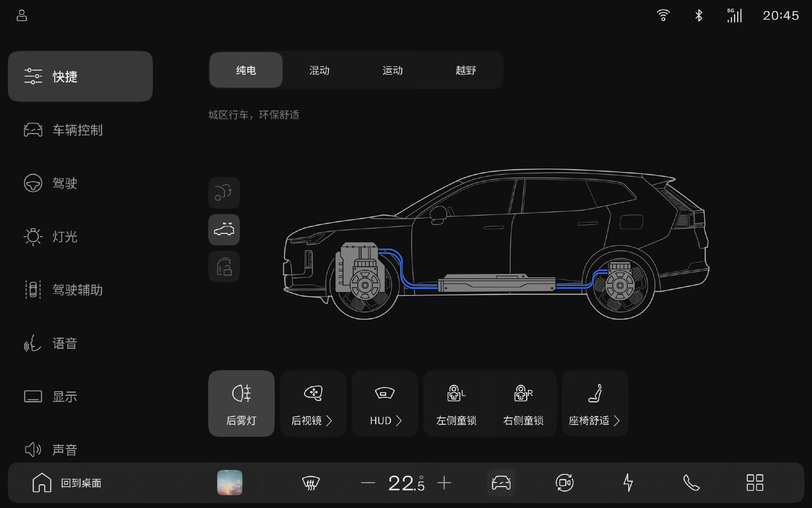Viewport: 812px width, 508px height.
Task: Tap the 20:45 clock display
Action: click(780, 15)
